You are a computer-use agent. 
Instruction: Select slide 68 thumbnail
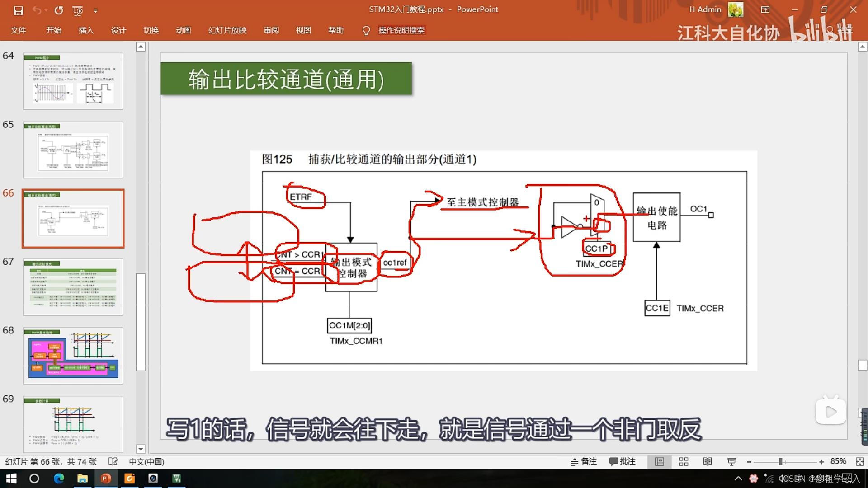tap(73, 356)
